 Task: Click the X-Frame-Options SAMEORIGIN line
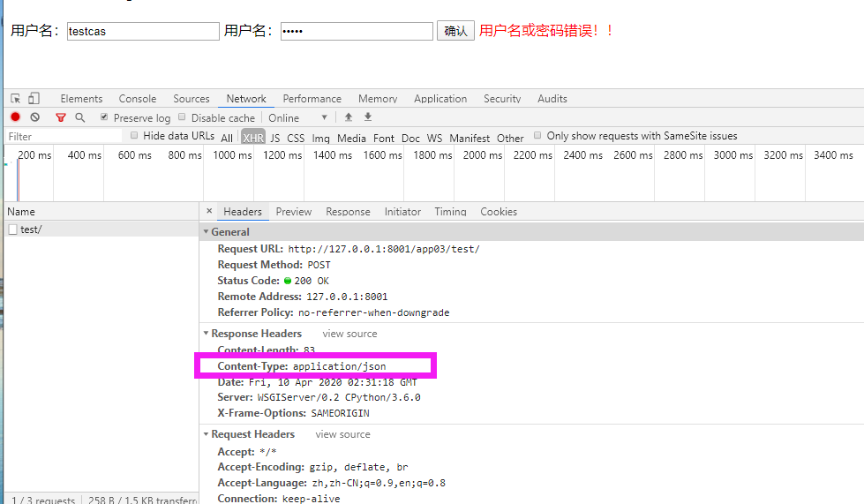[293, 413]
